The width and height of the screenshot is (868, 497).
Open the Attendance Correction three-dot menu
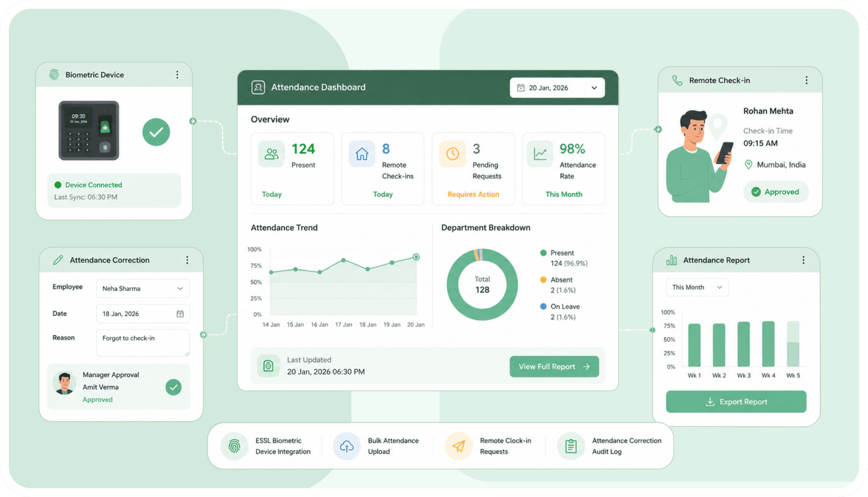click(x=187, y=260)
